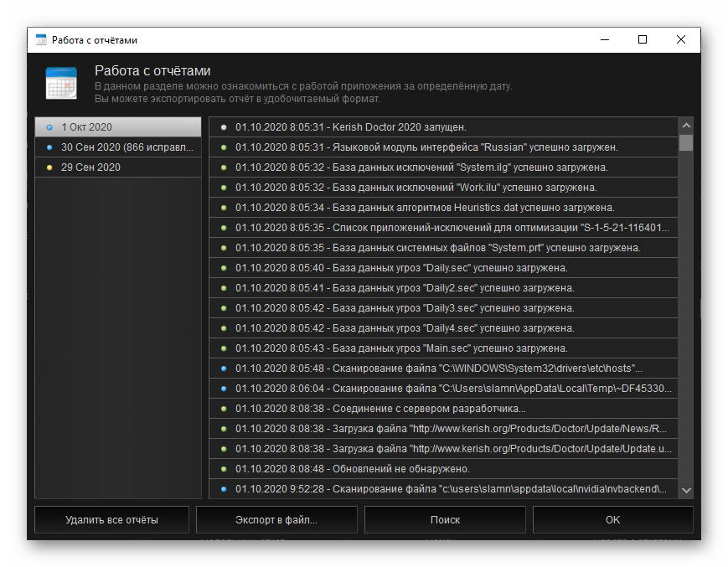Select the Daily.sec threats log entry
Screen dimensions: 728x567
click(443, 268)
